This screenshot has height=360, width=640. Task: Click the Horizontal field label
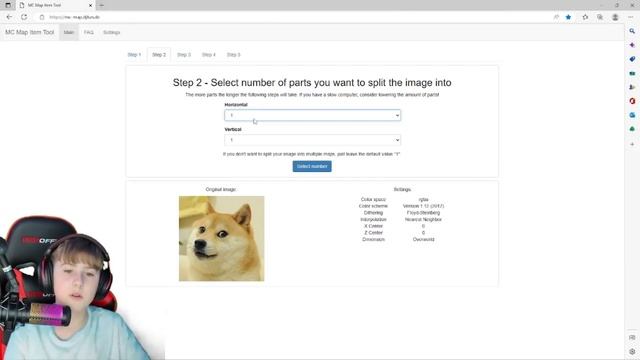pyautogui.click(x=236, y=105)
